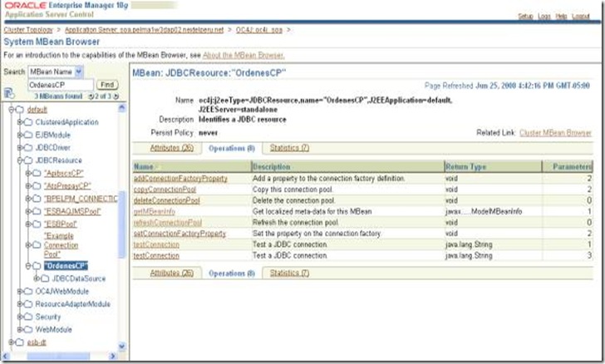605x364 pixels.
Task: Expand the JDBCDataSource node
Action: click(x=37, y=278)
